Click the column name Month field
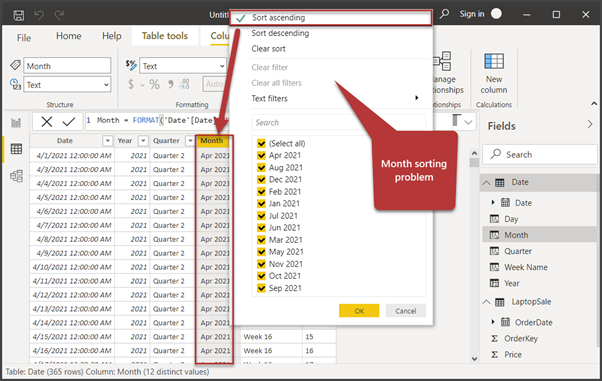The image size is (602, 381). click(x=67, y=66)
